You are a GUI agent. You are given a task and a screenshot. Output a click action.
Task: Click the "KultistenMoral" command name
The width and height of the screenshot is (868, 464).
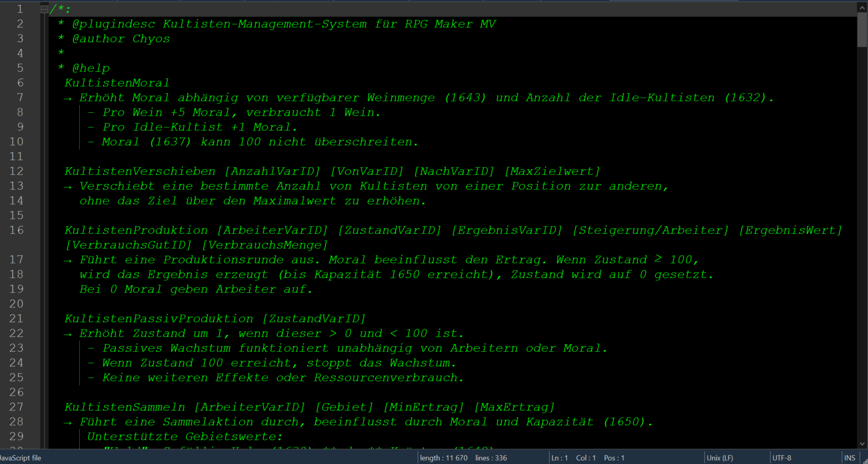[x=117, y=83]
